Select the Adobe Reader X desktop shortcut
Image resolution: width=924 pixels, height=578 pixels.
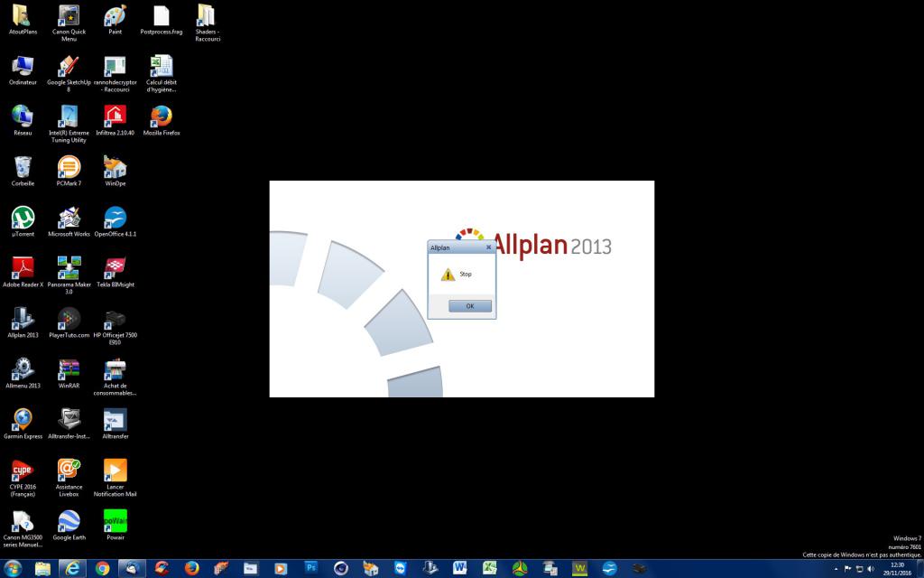point(23,273)
